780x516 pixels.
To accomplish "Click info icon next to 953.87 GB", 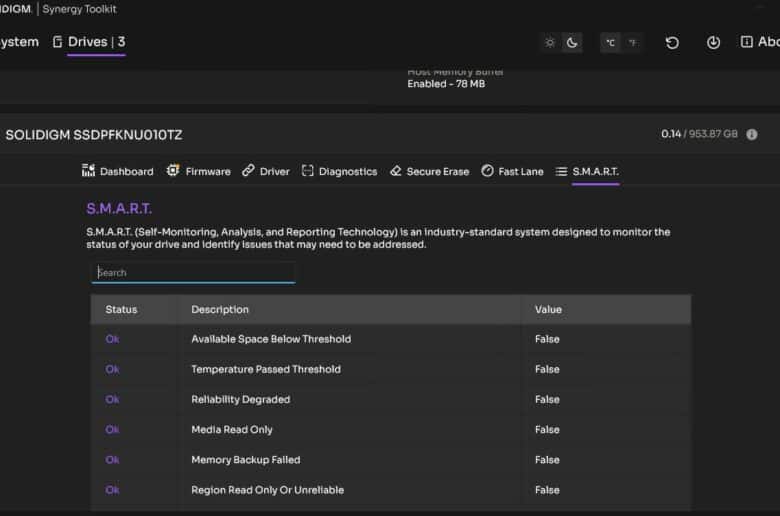I will coord(752,134).
